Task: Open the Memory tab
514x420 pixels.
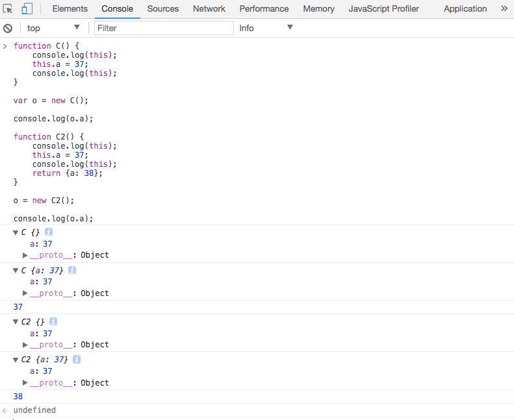Action: (x=318, y=9)
